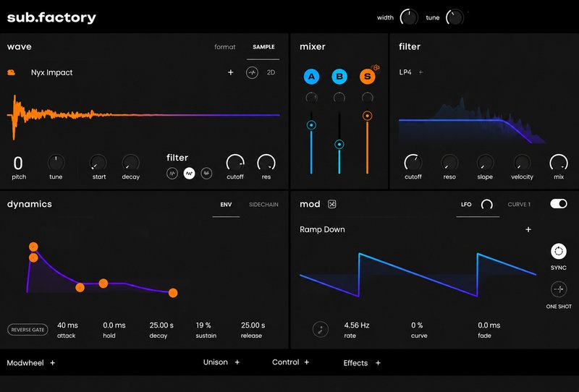Switch to the SIDECHAIN tab

click(x=263, y=205)
